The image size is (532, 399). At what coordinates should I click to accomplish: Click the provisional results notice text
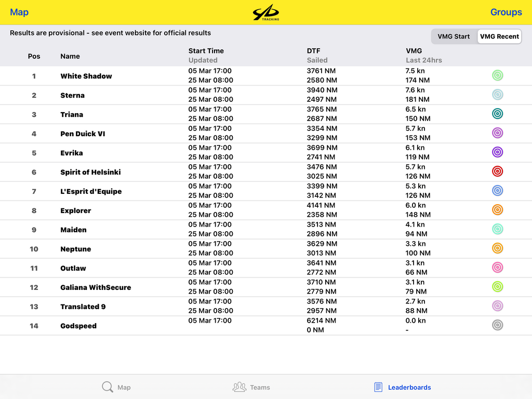(x=110, y=33)
